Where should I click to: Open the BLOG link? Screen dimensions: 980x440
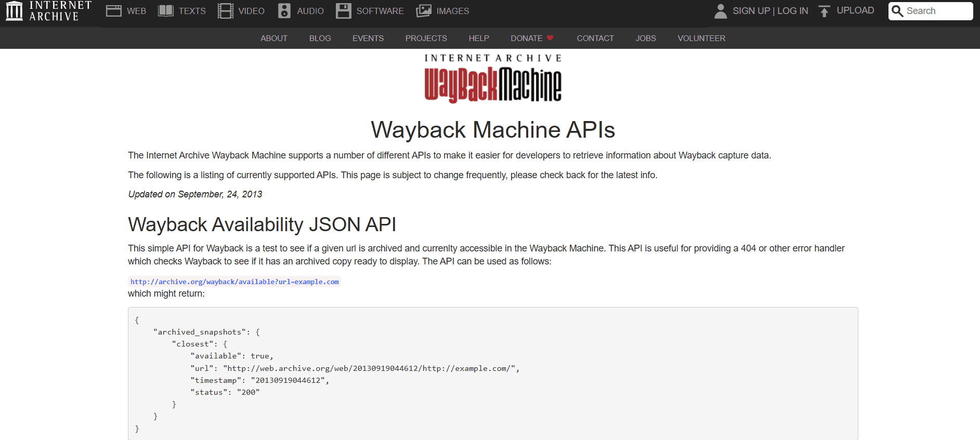320,38
